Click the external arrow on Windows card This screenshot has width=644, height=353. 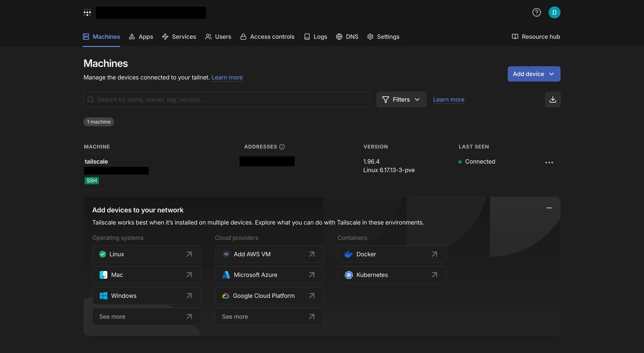[x=189, y=296]
